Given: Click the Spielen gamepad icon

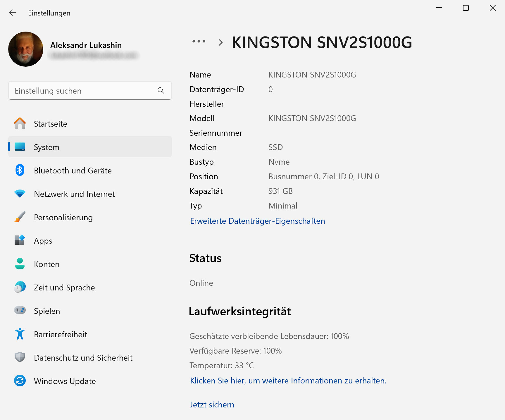Looking at the screenshot, I should pyautogui.click(x=20, y=310).
